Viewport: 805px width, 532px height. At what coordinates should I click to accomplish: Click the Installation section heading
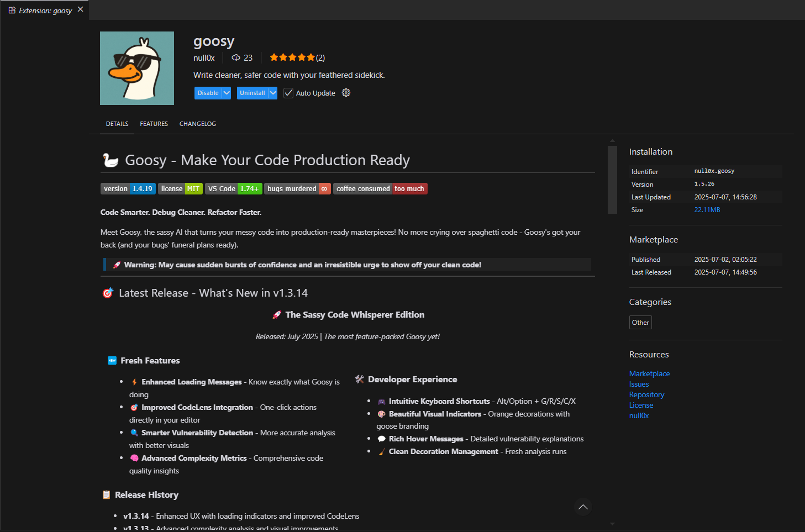[651, 151]
